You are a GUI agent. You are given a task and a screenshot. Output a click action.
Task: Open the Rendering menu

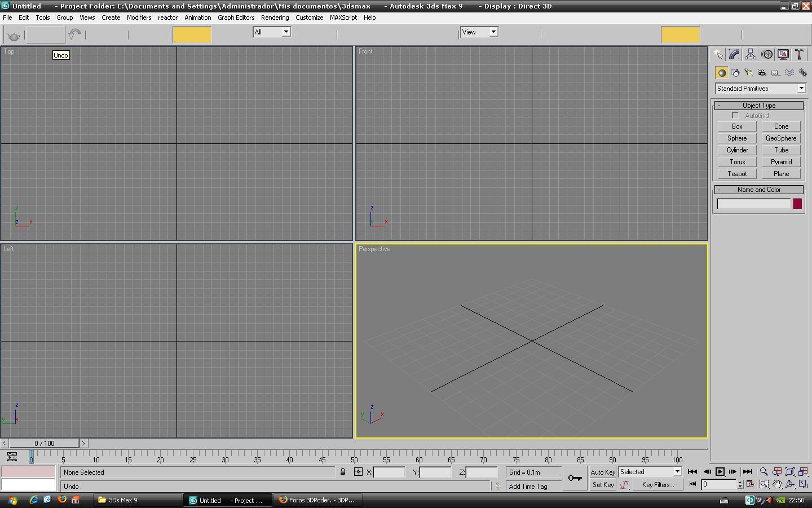point(275,17)
